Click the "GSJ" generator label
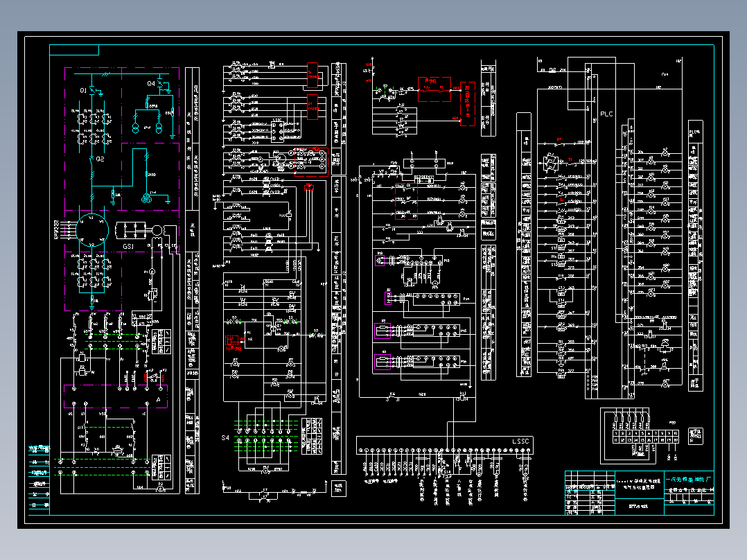 point(128,247)
